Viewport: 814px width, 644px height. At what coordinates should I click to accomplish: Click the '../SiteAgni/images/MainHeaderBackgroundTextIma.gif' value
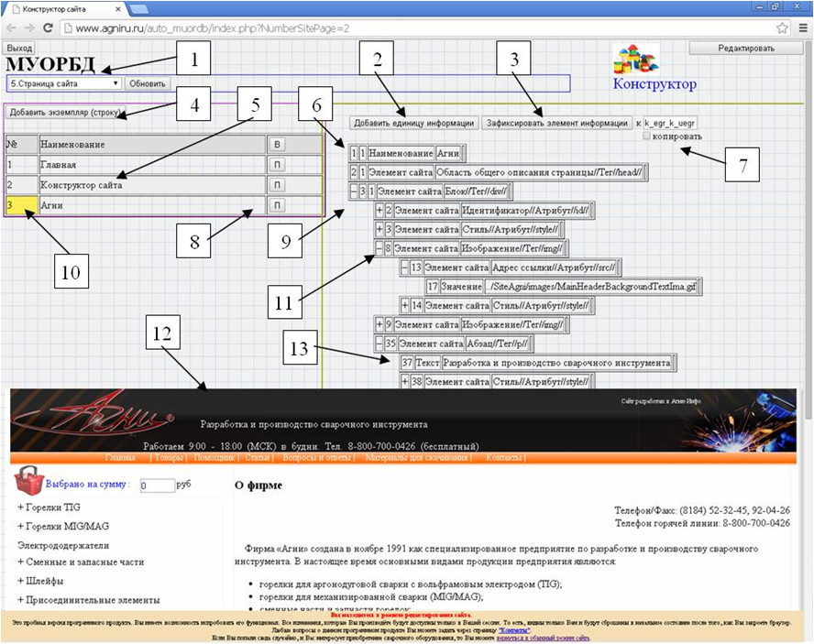[590, 287]
